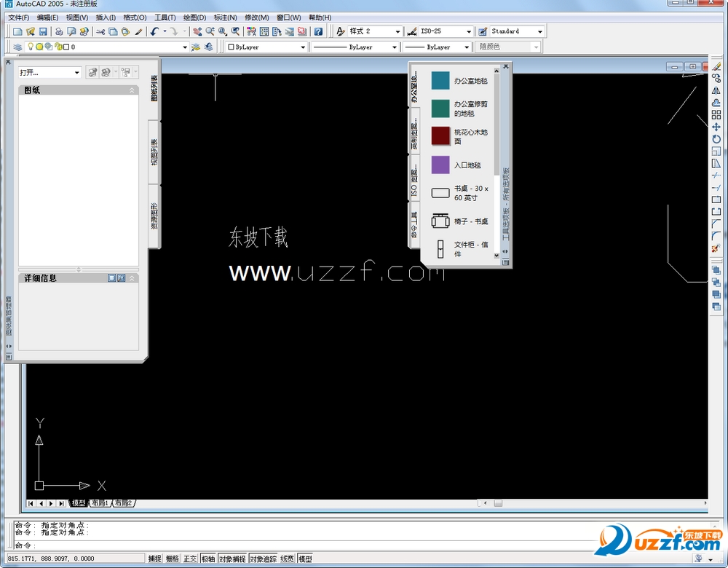The width and height of the screenshot is (728, 568).
Task: Click the Layer Previous icon
Action: click(x=208, y=47)
